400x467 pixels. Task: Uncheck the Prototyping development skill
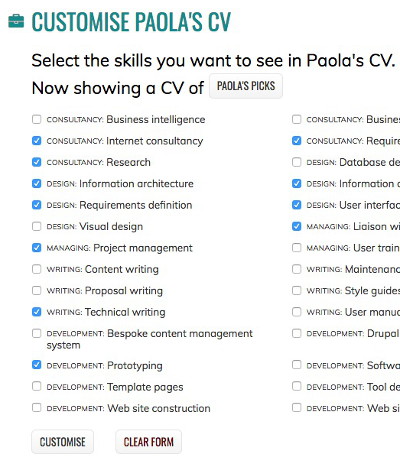(37, 365)
